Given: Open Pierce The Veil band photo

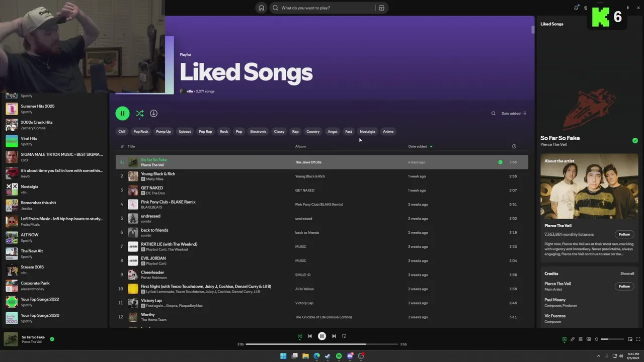Looking at the screenshot, I should (589, 186).
